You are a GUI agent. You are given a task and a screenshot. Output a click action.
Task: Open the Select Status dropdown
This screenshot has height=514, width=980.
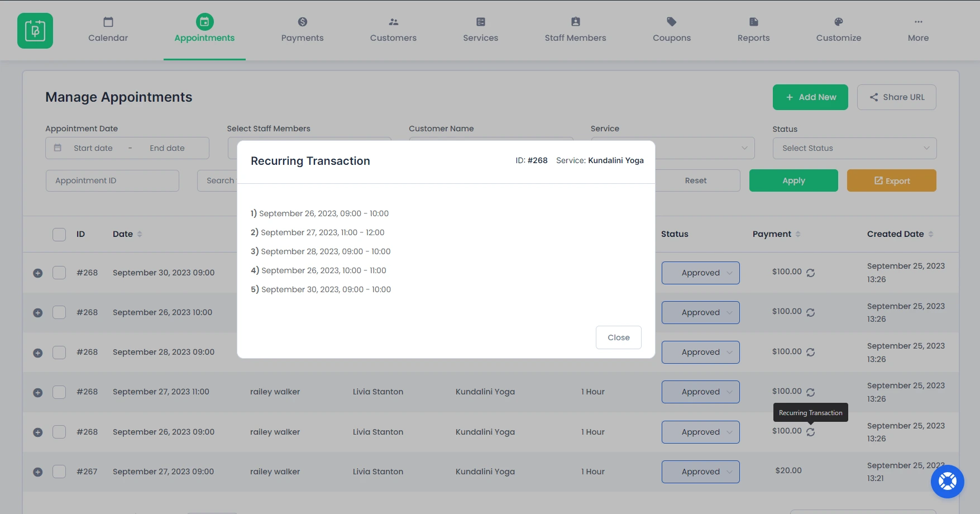[854, 148]
